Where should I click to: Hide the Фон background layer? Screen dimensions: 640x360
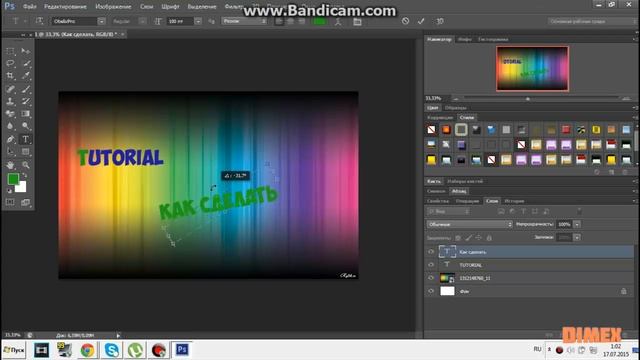pyautogui.click(x=431, y=291)
